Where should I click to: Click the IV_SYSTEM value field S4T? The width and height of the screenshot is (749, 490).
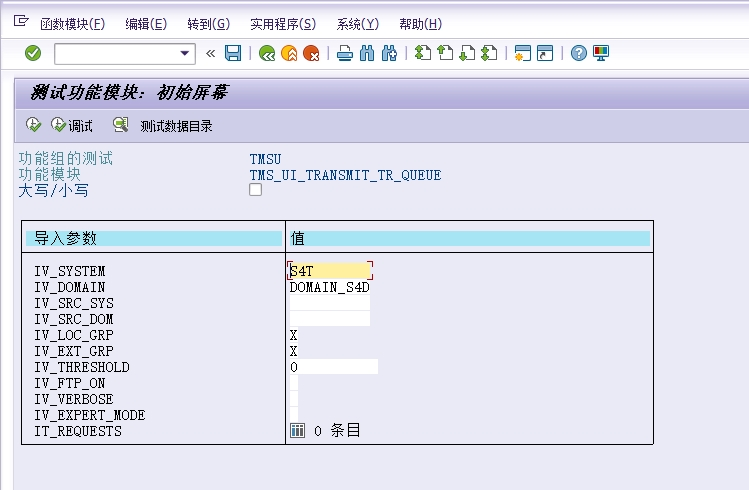[330, 271]
